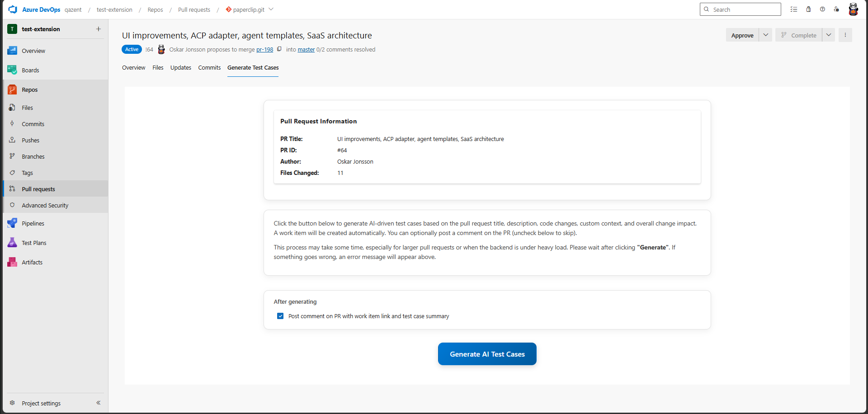Open the Approve options dropdown
This screenshot has height=414, width=868.
click(766, 35)
